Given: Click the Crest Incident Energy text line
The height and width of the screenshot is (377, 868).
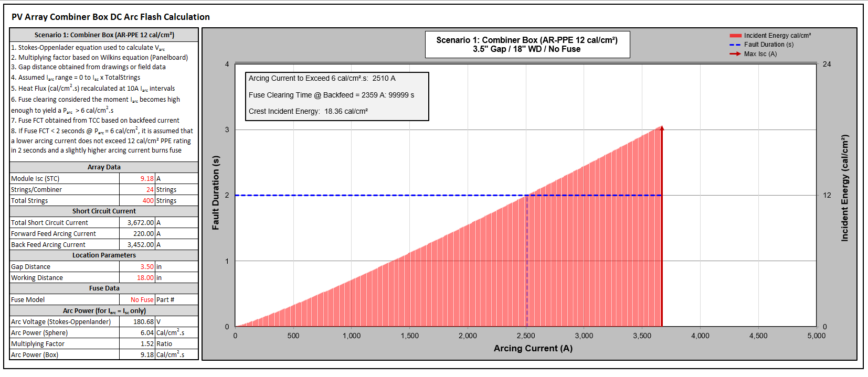Looking at the screenshot, I should pos(308,111).
